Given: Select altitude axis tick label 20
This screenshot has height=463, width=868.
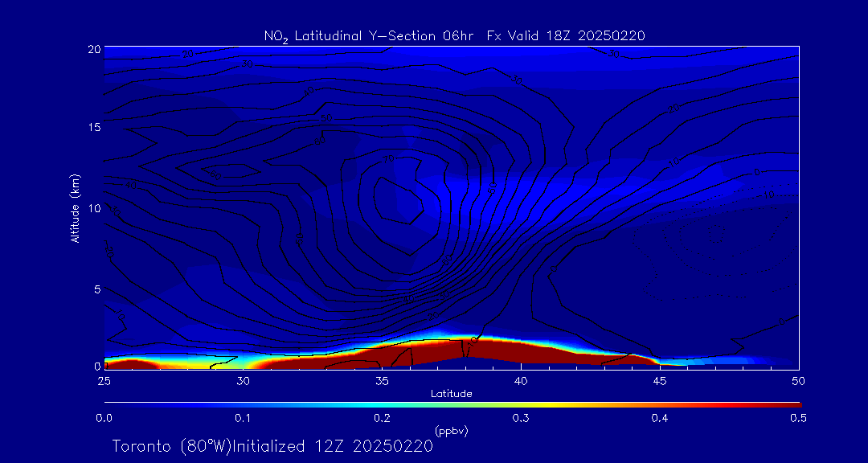Looking at the screenshot, I should coord(93,48).
